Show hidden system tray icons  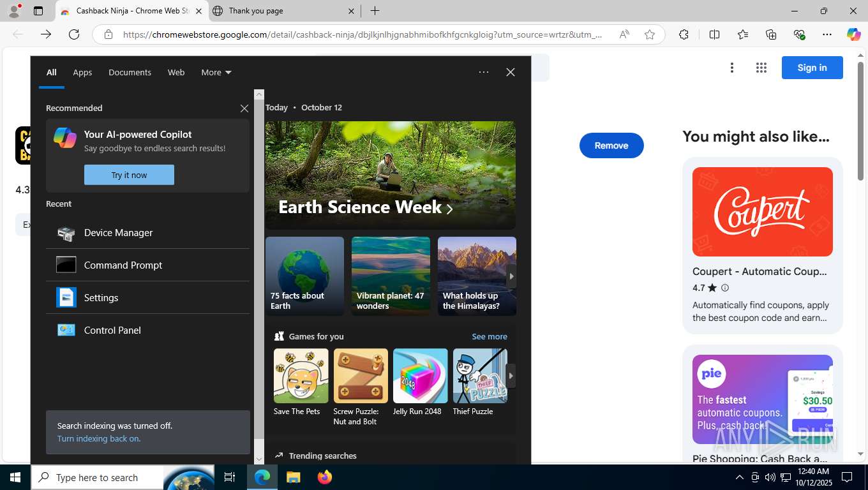coord(740,477)
